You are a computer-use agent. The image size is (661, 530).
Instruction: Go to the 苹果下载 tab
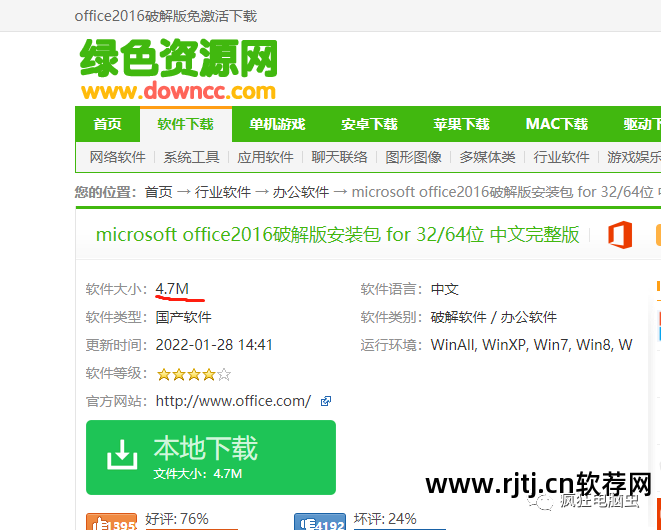(x=461, y=124)
